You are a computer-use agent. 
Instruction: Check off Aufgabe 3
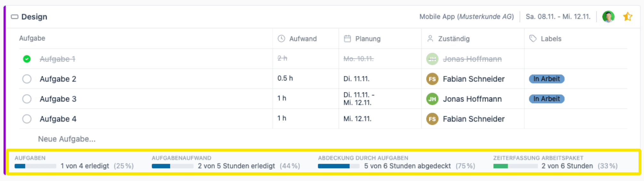[x=27, y=99]
